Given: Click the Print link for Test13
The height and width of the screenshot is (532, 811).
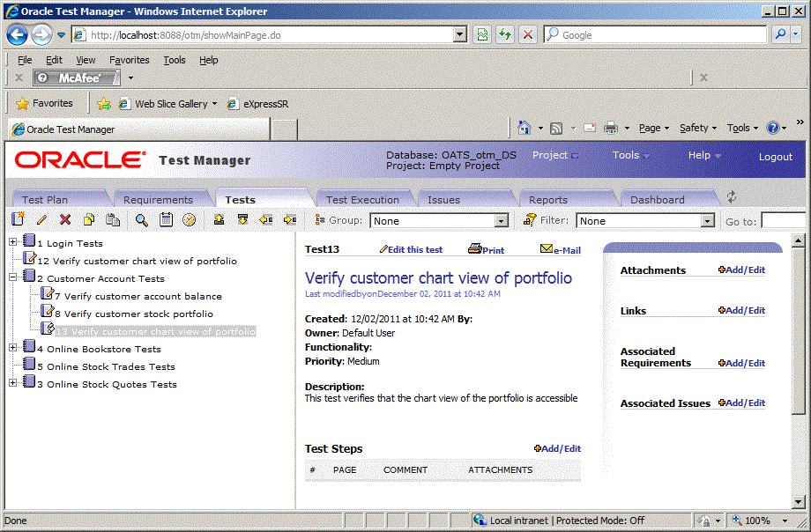Looking at the screenshot, I should coord(487,250).
